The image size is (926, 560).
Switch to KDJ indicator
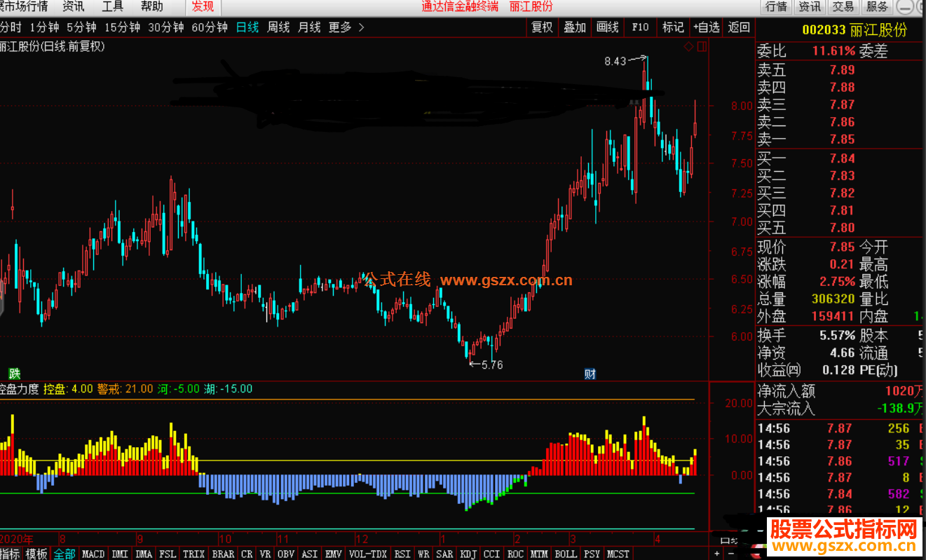(x=468, y=554)
